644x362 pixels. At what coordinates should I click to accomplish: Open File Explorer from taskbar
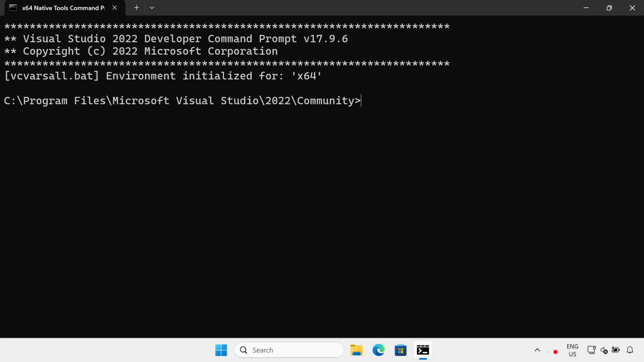[356, 350]
